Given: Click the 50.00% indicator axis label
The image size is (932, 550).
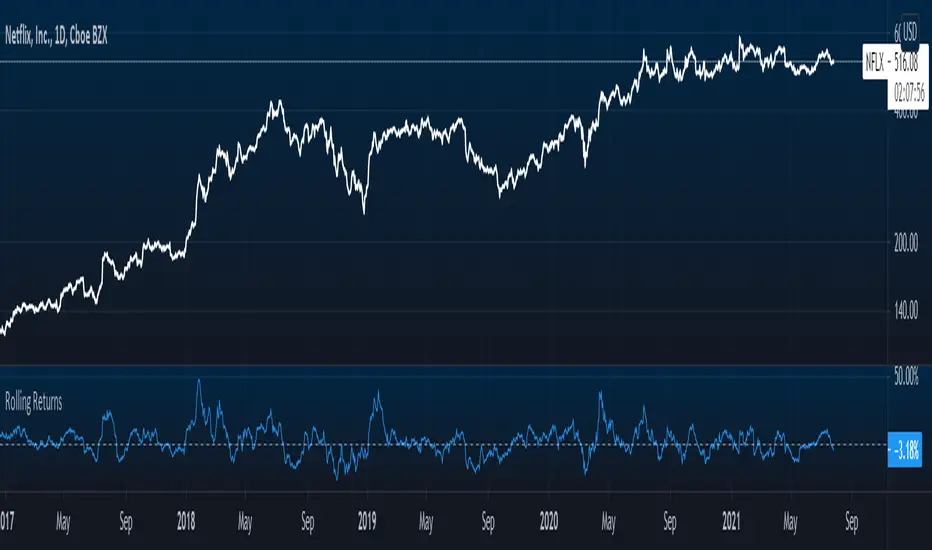Looking at the screenshot, I should click(x=906, y=377).
